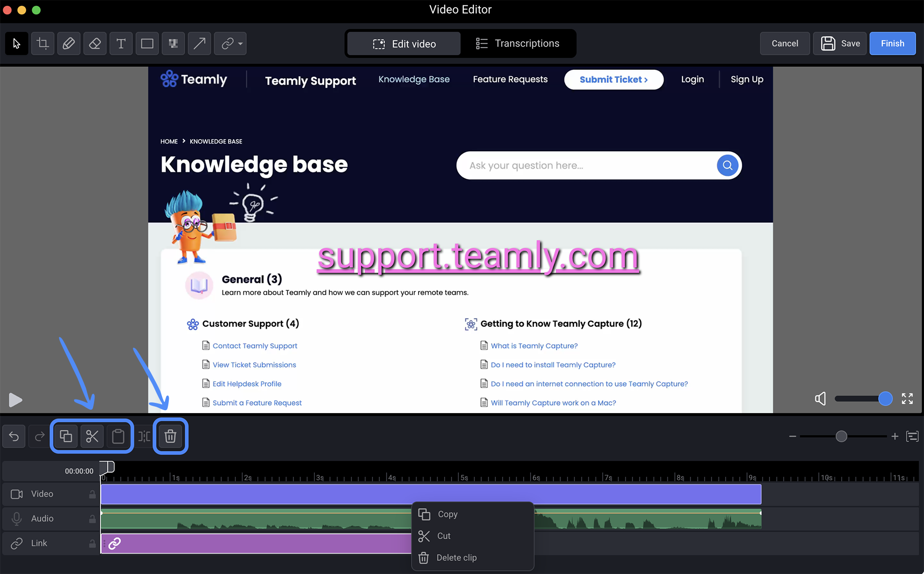Image resolution: width=924 pixels, height=574 pixels.
Task: Select the Pen drawing tool
Action: (x=69, y=44)
